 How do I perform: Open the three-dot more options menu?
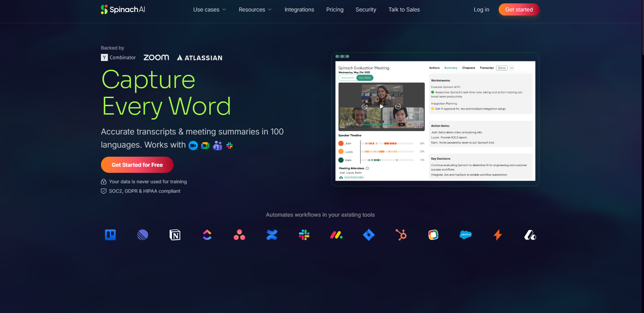click(512, 68)
